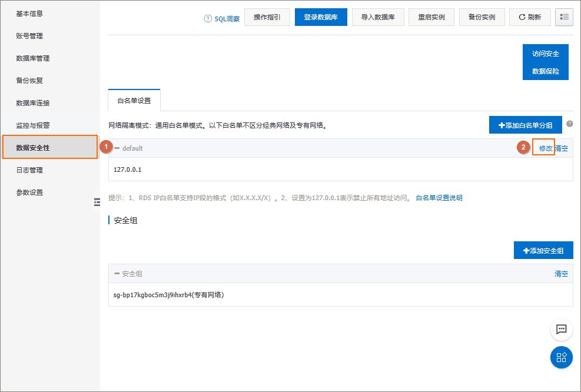Open 基本信息 in sidebar
Screen dimensions: 581x392
click(29, 14)
